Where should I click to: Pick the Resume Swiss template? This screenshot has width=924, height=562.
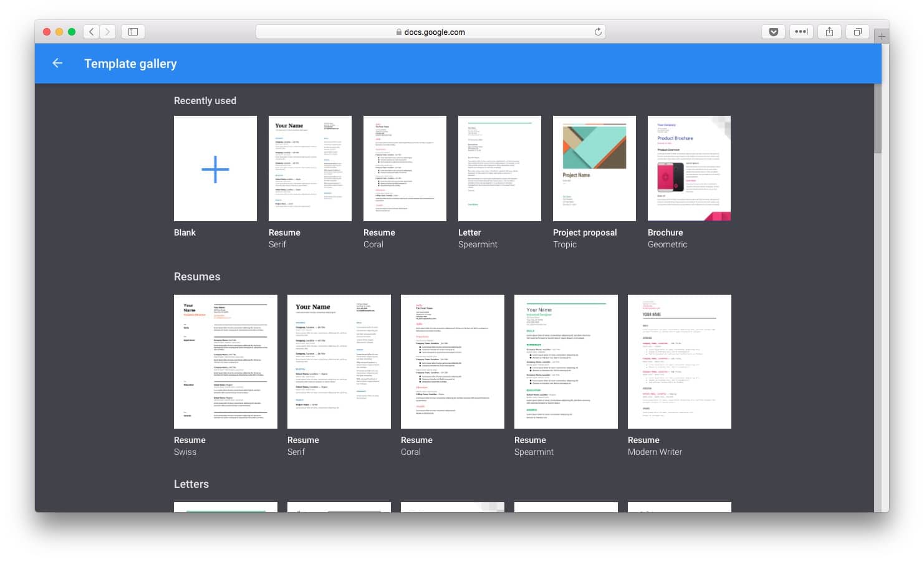tap(226, 361)
